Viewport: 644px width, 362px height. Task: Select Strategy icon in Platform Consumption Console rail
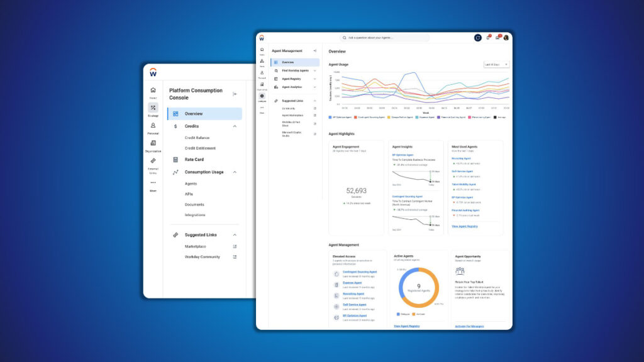point(153,107)
